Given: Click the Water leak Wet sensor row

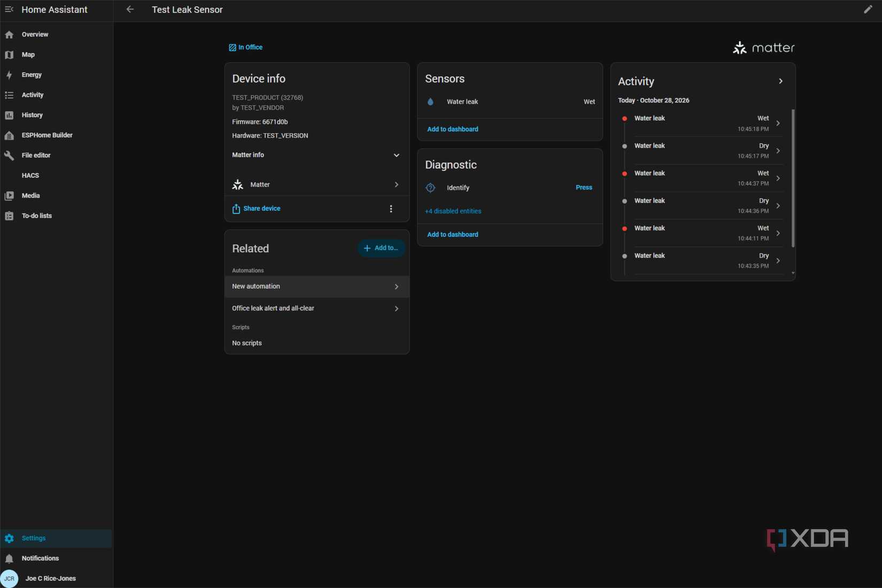Looking at the screenshot, I should pyautogui.click(x=510, y=102).
